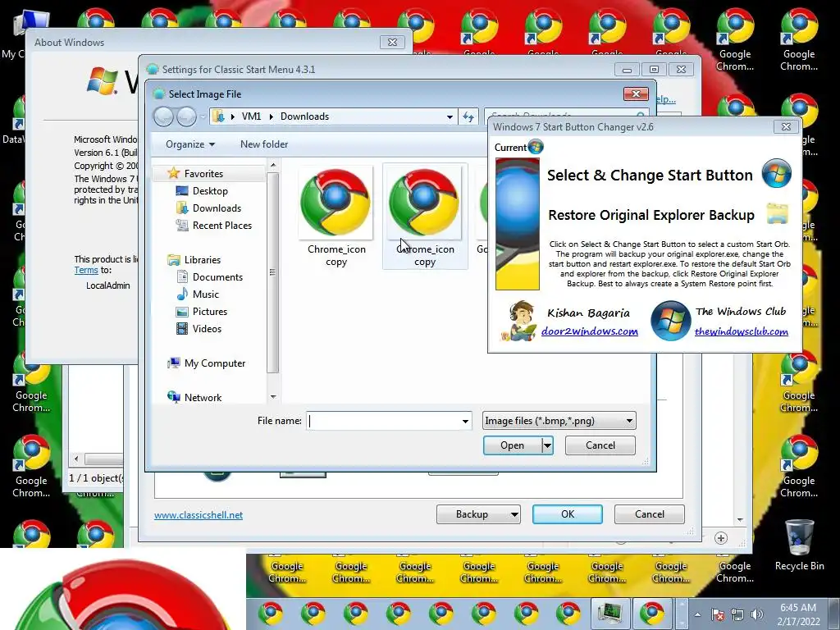Close the Select Image File dialog
840x630 pixels.
coord(636,94)
